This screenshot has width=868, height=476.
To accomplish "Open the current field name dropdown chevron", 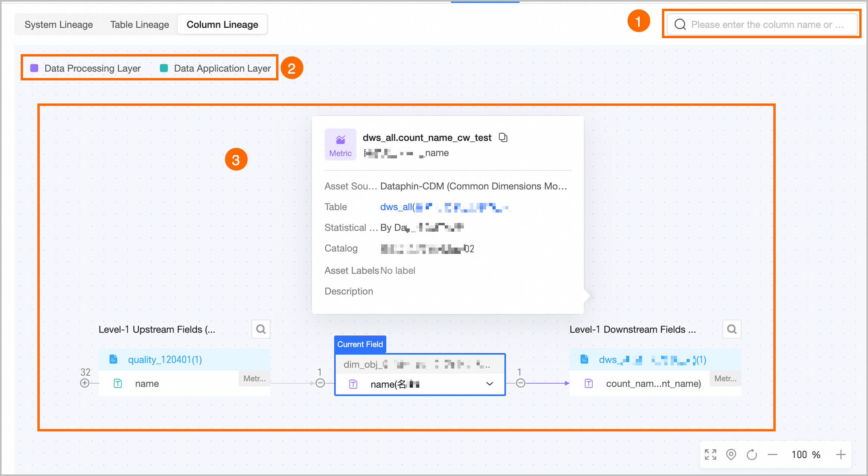I will (x=490, y=384).
